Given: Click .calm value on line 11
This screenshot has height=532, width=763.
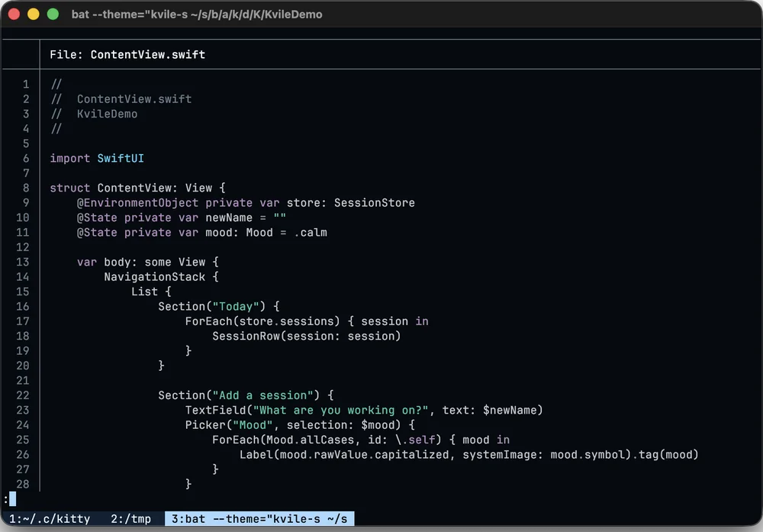Looking at the screenshot, I should tap(311, 233).
